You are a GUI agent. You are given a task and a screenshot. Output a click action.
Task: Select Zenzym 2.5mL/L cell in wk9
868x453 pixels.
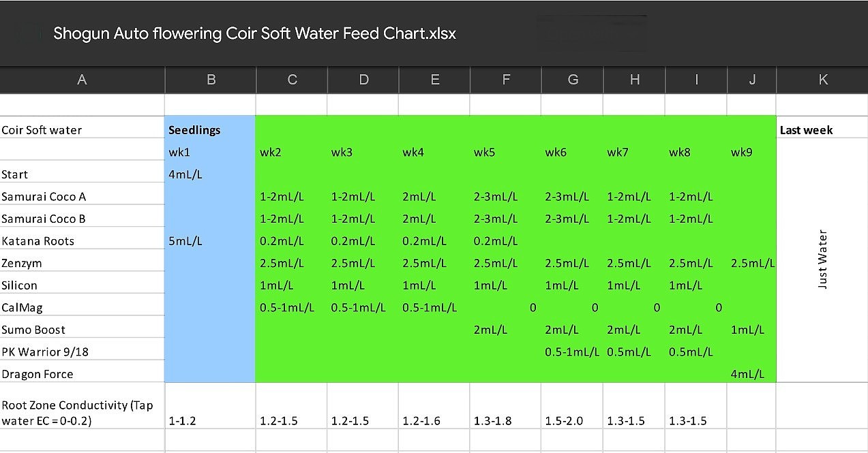[x=752, y=264]
